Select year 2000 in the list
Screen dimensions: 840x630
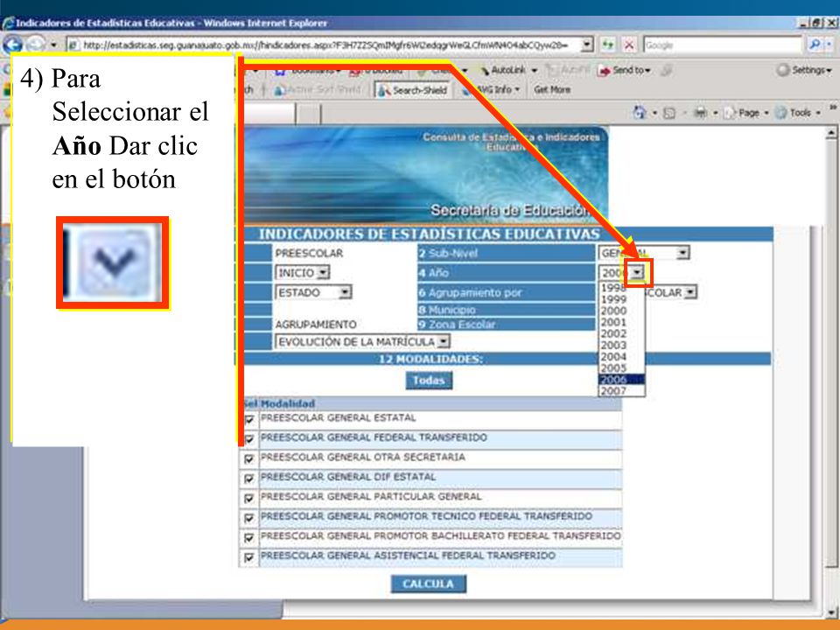pyautogui.click(x=621, y=311)
